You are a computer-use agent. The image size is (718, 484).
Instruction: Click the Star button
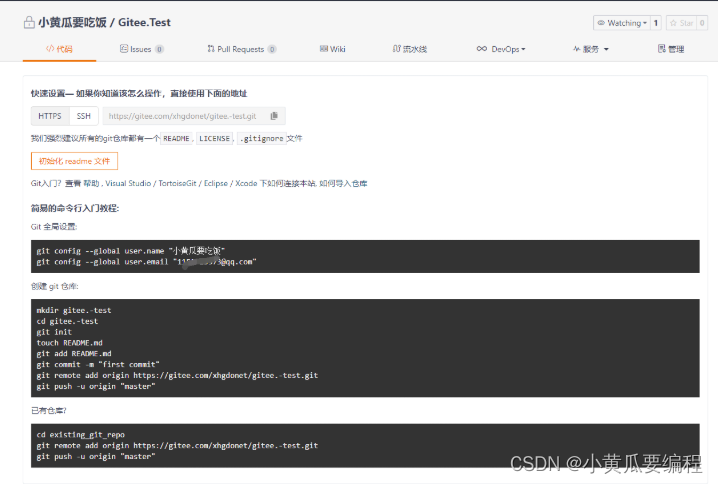pos(682,23)
